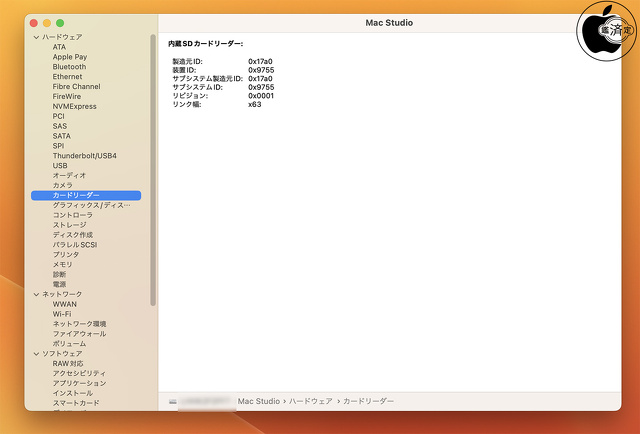Select アクセシビリティ in the sidebar
This screenshot has width=640, height=434.
click(79, 373)
